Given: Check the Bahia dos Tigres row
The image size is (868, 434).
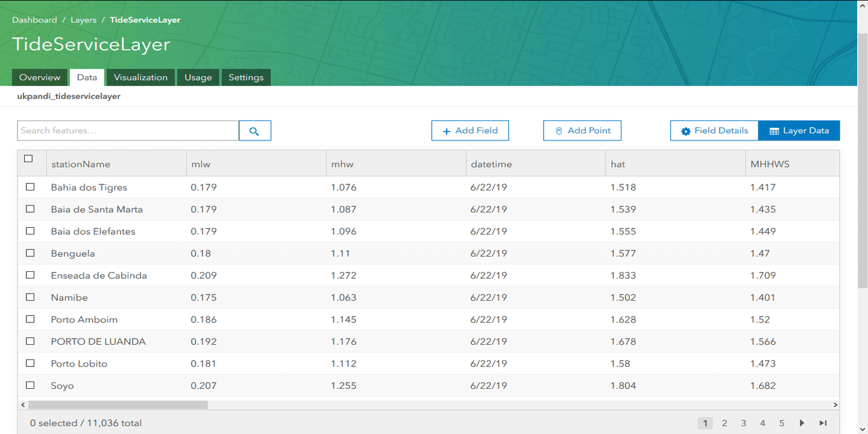Looking at the screenshot, I should [30, 187].
